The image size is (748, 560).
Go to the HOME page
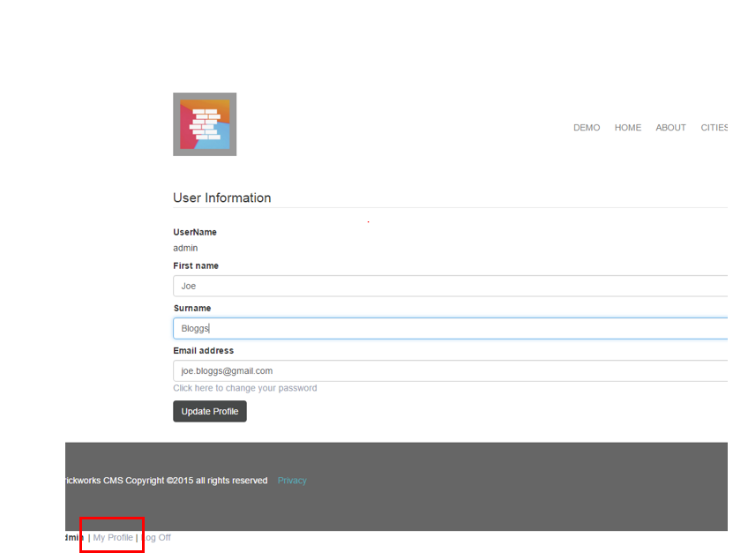(x=627, y=128)
